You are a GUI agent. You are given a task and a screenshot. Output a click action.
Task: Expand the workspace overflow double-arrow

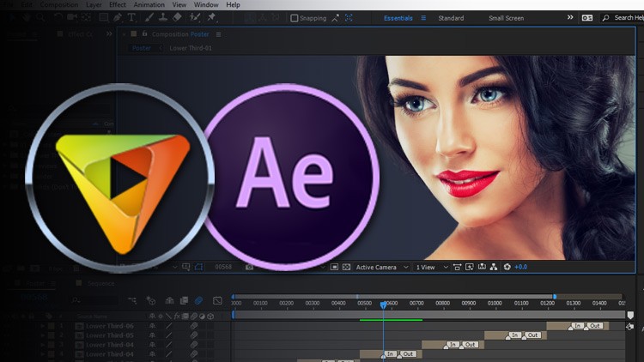point(570,18)
